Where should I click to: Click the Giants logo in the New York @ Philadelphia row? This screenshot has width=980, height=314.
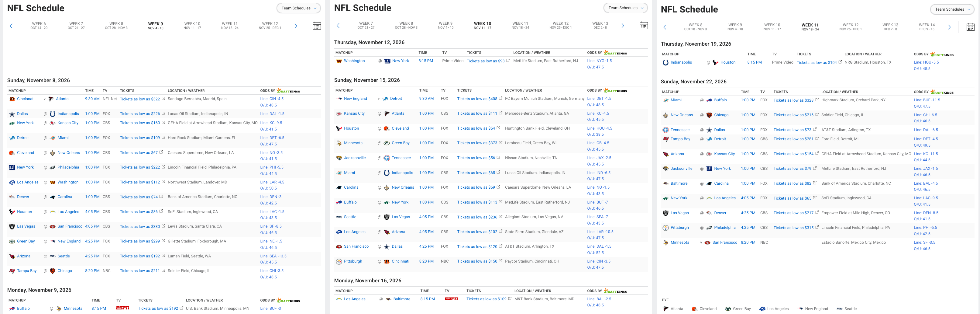point(12,167)
